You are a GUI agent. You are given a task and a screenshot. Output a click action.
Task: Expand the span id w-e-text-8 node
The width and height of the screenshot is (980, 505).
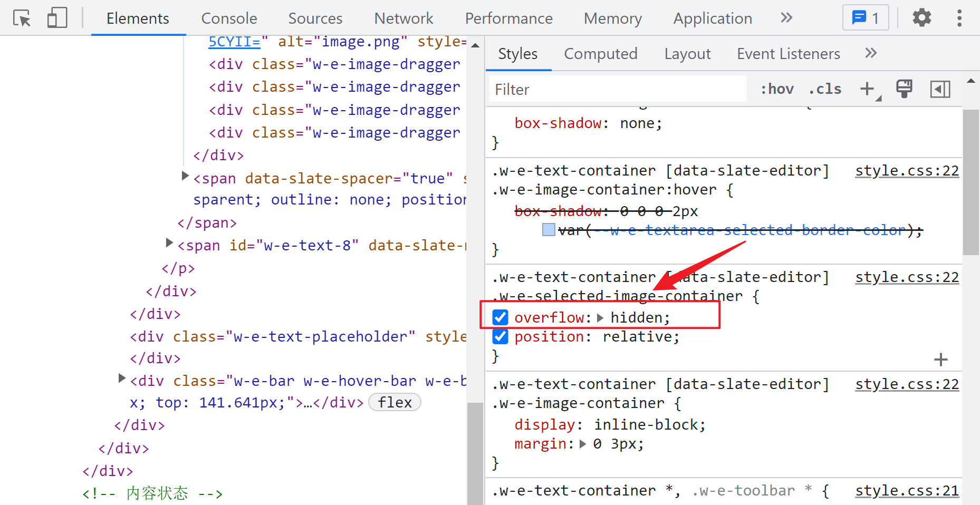pyautogui.click(x=169, y=242)
